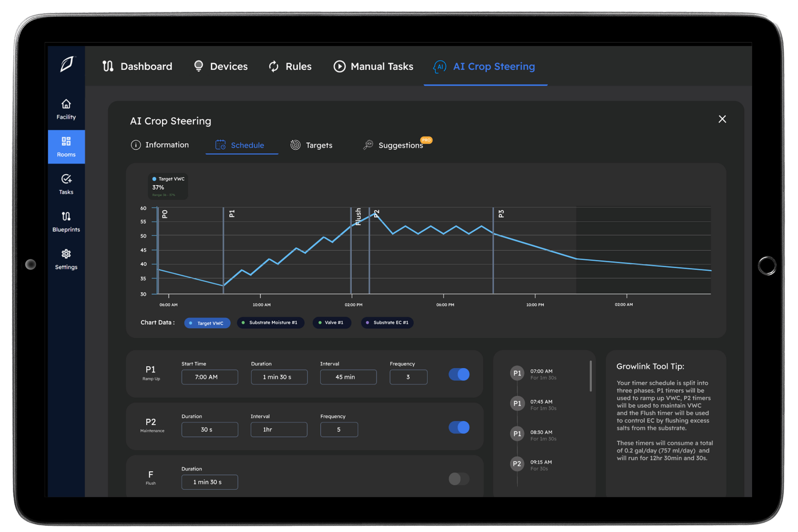Open Blueprints in the sidebar
The height and width of the screenshot is (532, 798).
click(66, 222)
